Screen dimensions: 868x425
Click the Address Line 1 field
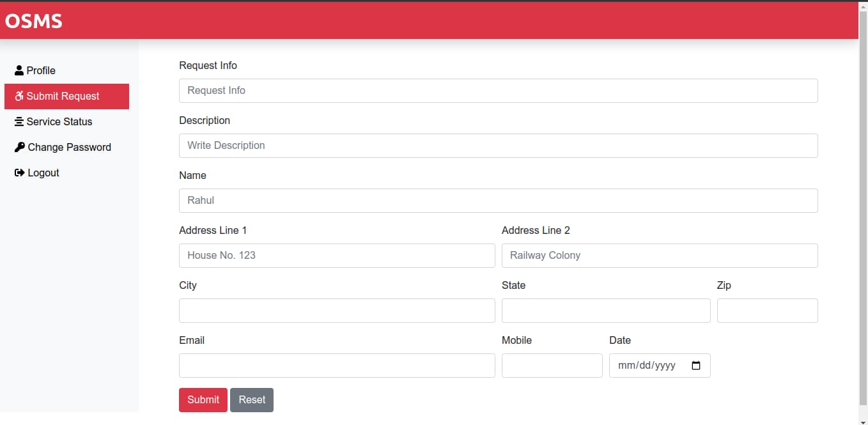tap(336, 255)
